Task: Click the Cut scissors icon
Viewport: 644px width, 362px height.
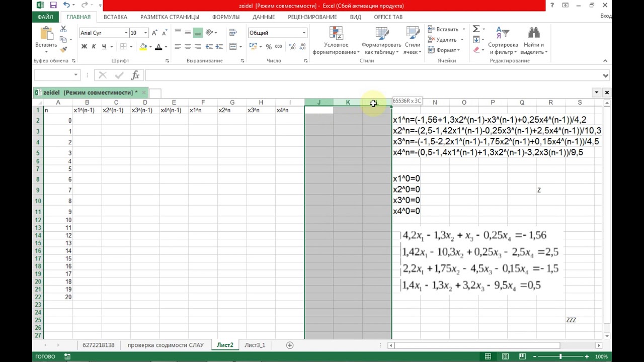Action: click(63, 29)
